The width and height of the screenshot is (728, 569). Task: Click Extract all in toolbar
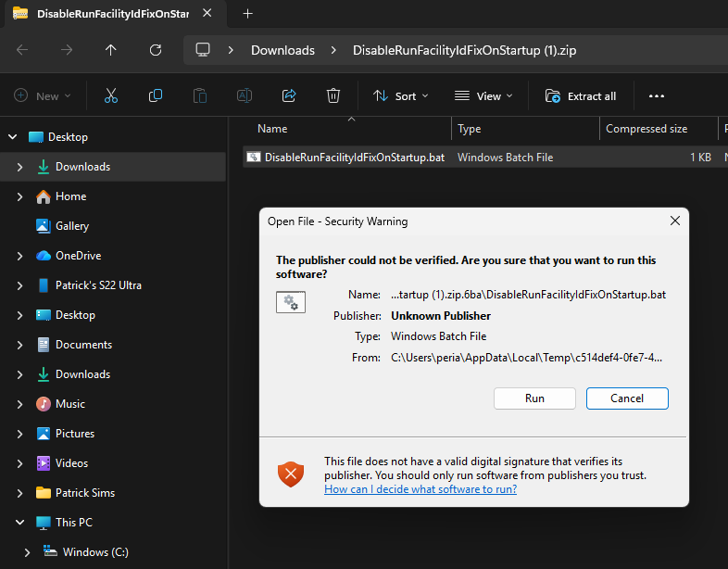click(581, 96)
